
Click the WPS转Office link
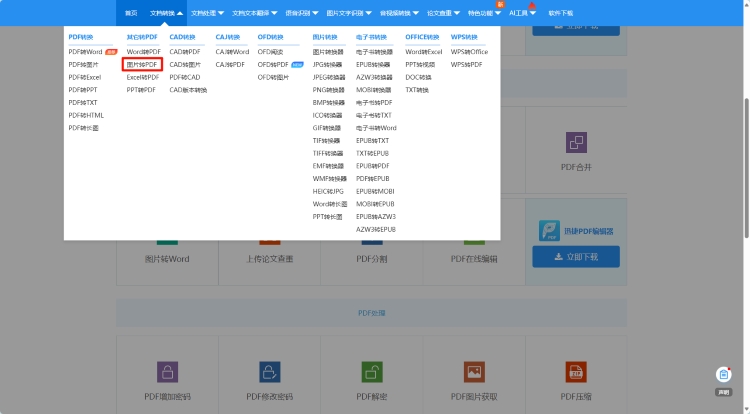click(x=469, y=51)
